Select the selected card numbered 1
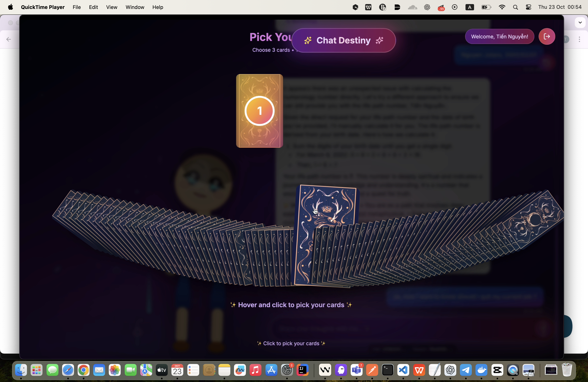This screenshot has width=588, height=382. coord(259,111)
